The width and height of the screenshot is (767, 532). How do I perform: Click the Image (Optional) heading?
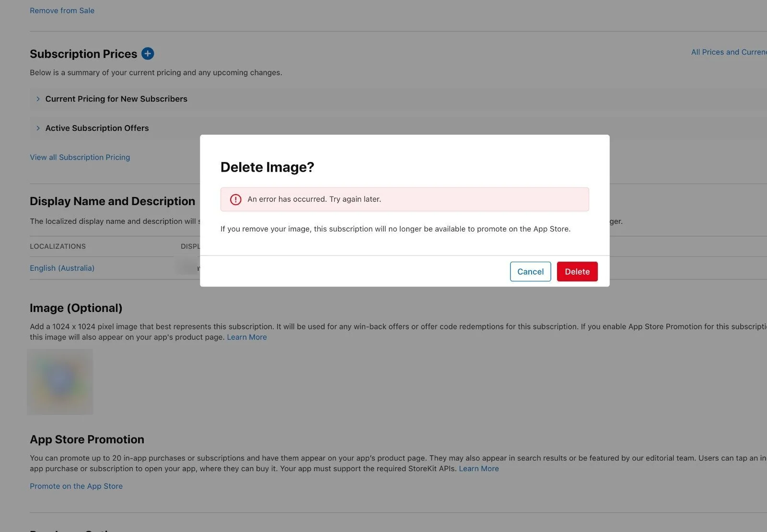click(x=76, y=308)
